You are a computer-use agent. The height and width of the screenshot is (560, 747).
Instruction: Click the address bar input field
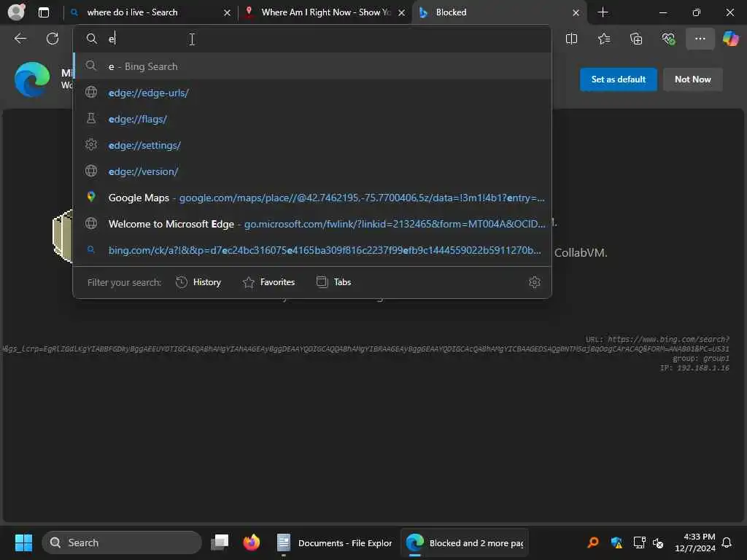click(312, 39)
